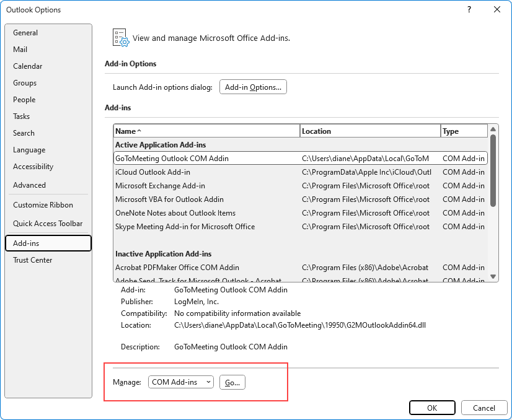Click the GoToMeeting add-in location cell
Viewport: 512px width, 420px height.
pyautogui.click(x=365, y=159)
